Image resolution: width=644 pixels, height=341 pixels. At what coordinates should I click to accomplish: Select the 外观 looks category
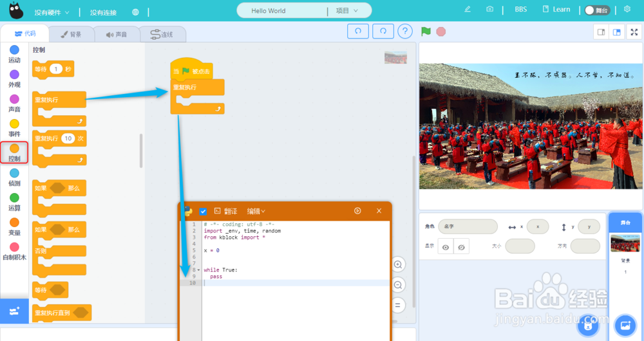tap(14, 78)
